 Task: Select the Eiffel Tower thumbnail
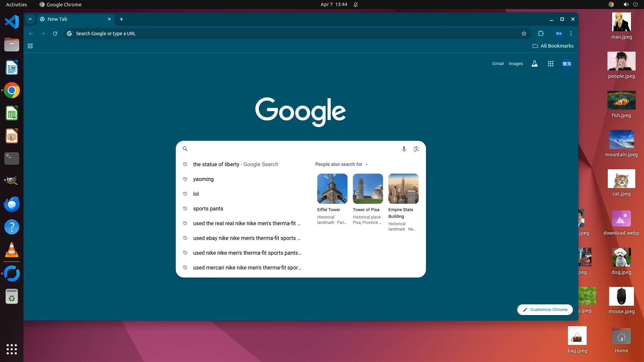(332, 189)
